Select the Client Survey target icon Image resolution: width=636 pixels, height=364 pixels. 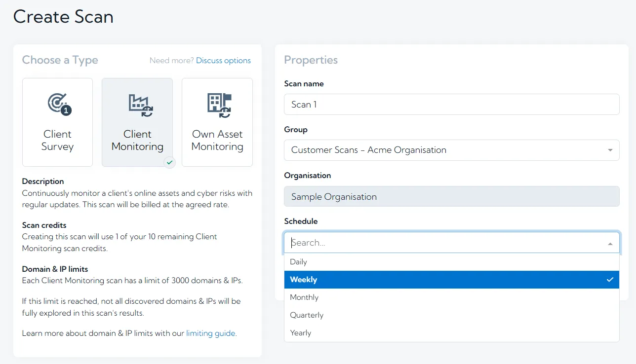[59, 104]
